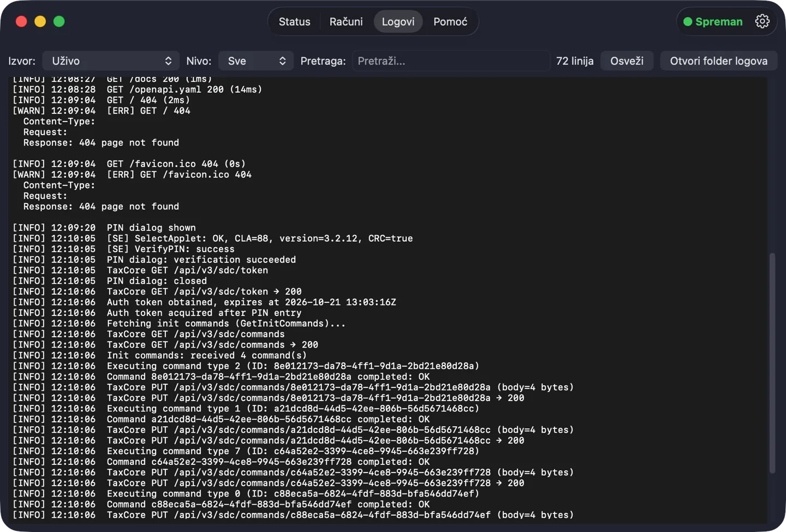Open the Izvor dropdown showing Uživo
The width and height of the screenshot is (786, 532).
pyautogui.click(x=112, y=61)
